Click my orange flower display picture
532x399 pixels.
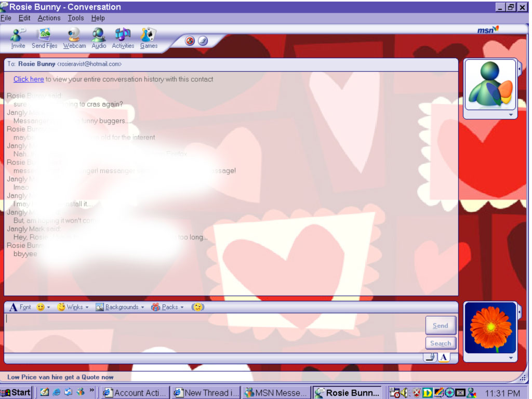pyautogui.click(x=490, y=328)
